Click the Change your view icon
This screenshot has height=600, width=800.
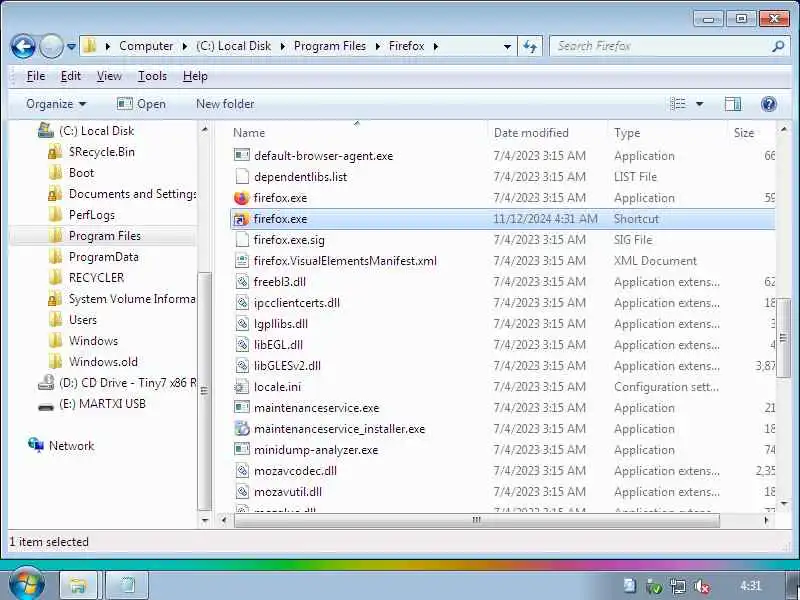(x=678, y=104)
